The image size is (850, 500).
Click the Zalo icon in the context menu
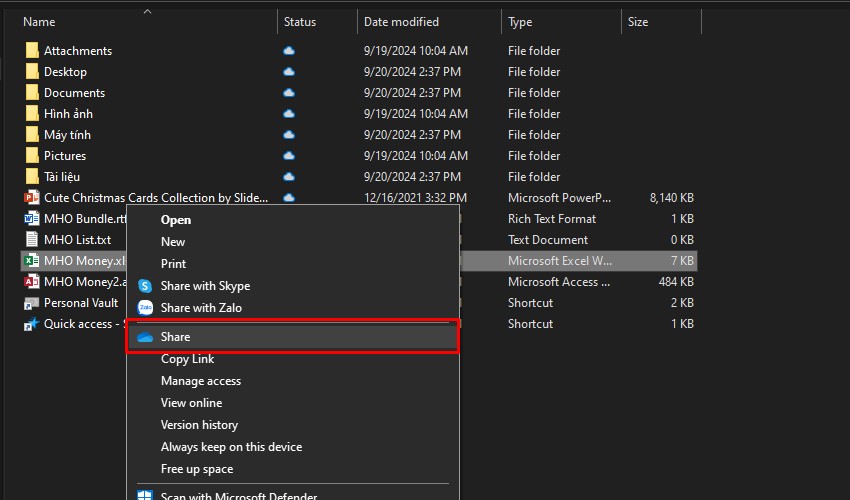point(145,307)
